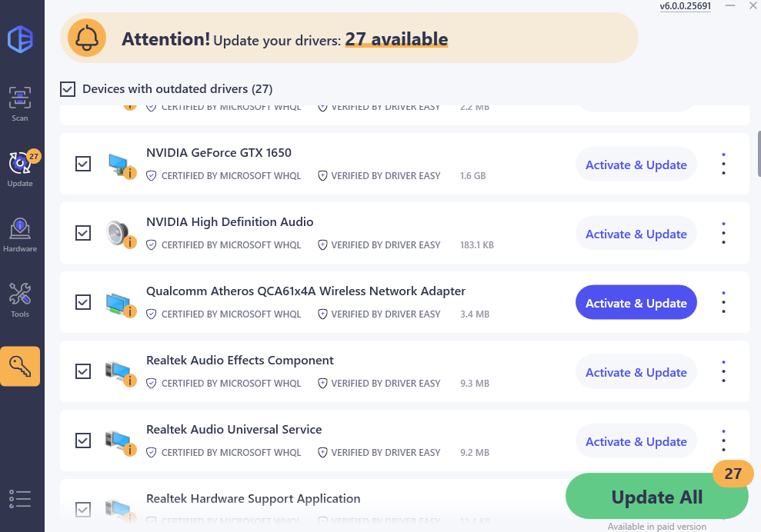Open the menu list icon at sidebar bottom

pos(20,499)
